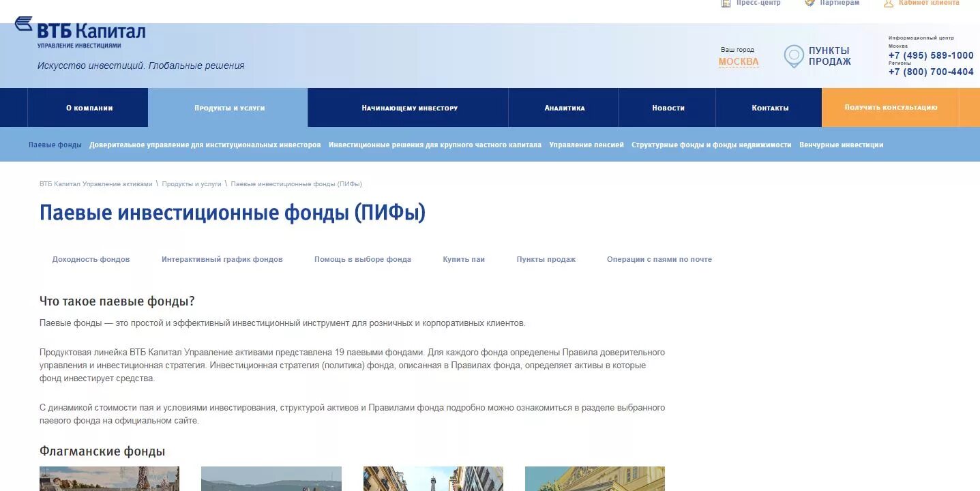Image resolution: width=980 pixels, height=491 pixels.
Task: Select Инвестиционные решения для крупного частного капитала
Action: [x=435, y=145]
